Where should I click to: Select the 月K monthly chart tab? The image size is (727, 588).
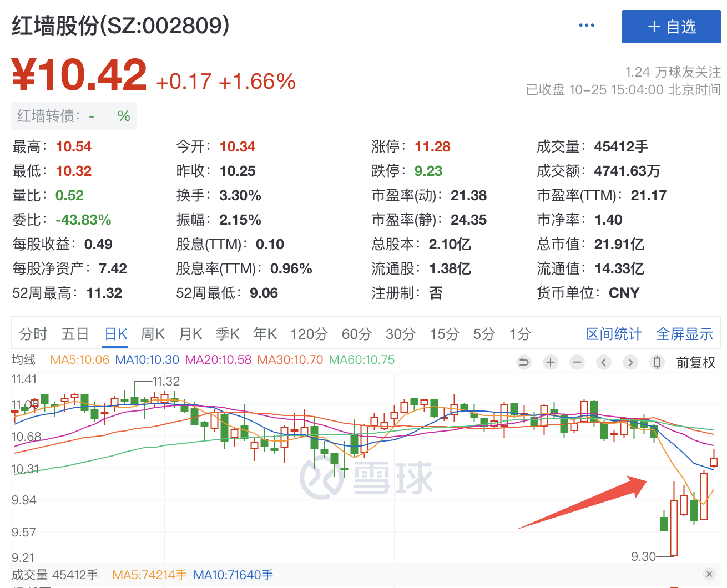coord(190,334)
